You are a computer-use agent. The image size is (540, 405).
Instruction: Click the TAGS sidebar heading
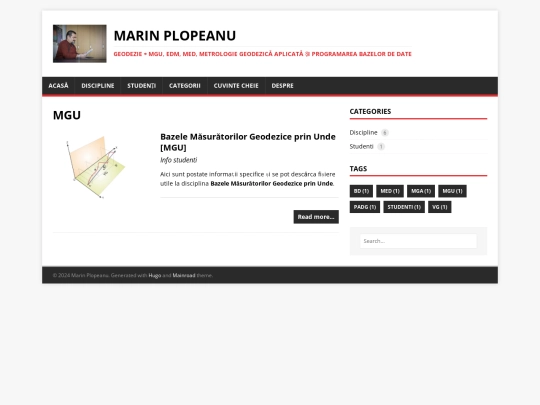click(x=358, y=169)
